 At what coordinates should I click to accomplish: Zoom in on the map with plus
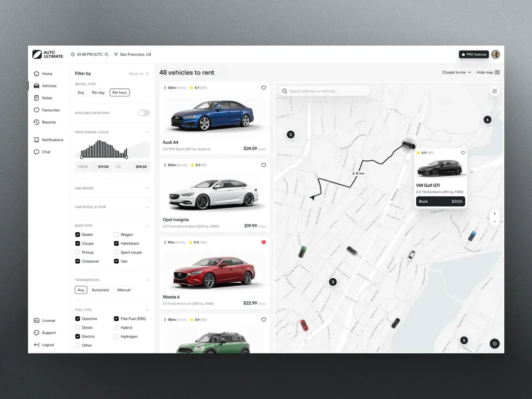click(x=495, y=214)
